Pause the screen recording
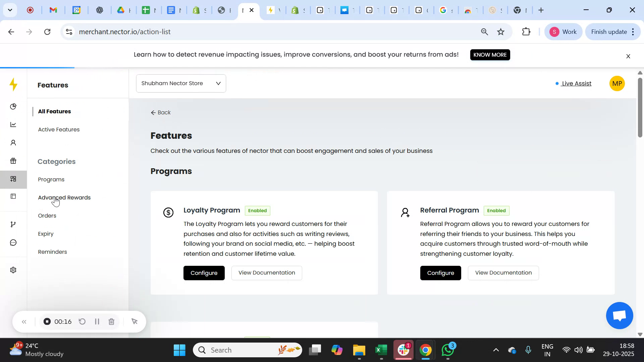 click(x=97, y=321)
